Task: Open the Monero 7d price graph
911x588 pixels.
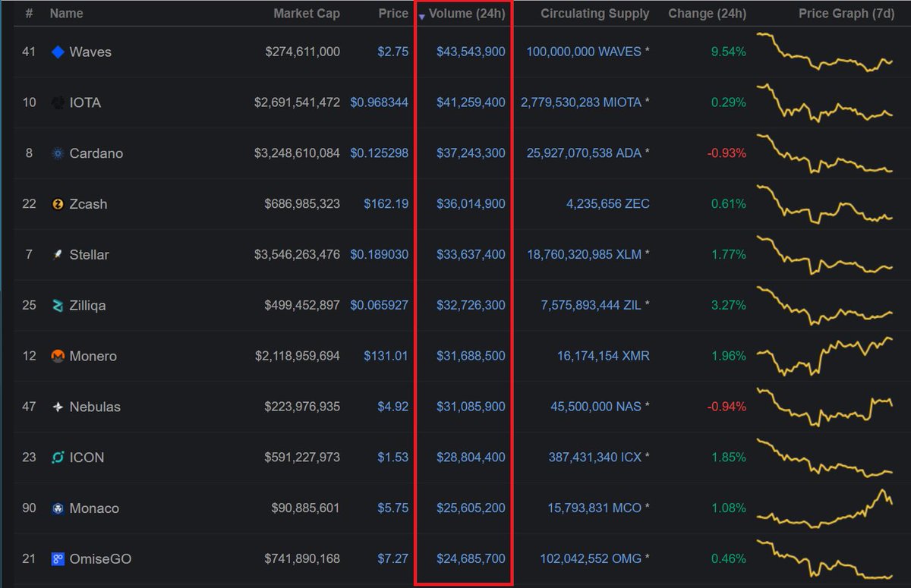Action: [825, 357]
